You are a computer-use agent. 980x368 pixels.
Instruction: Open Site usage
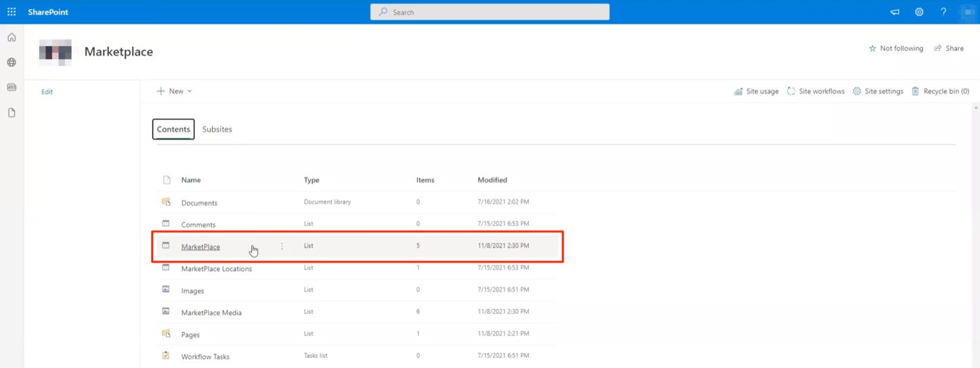point(757,91)
